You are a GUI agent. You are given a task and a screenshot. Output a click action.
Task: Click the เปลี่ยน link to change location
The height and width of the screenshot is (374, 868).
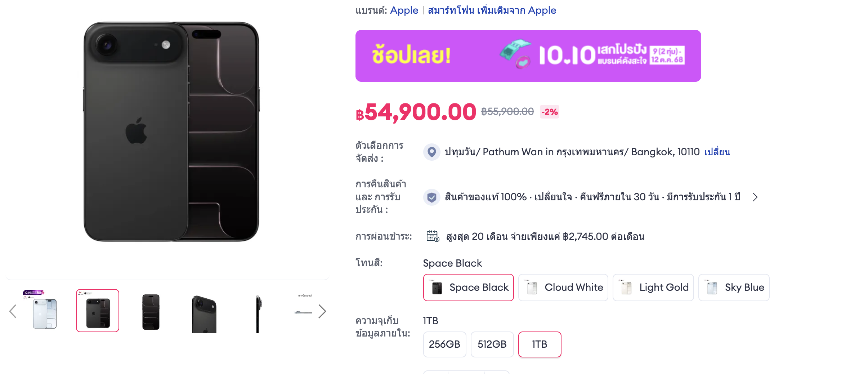tap(717, 152)
